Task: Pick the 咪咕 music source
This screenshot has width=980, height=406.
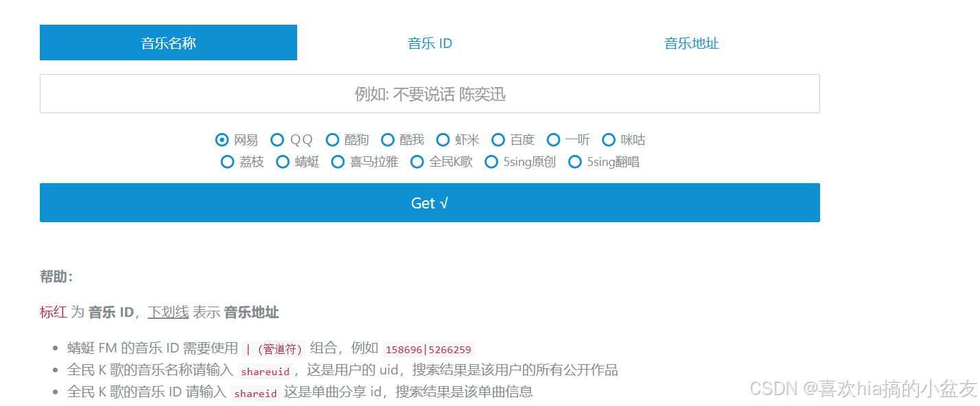Action: pyautogui.click(x=609, y=140)
